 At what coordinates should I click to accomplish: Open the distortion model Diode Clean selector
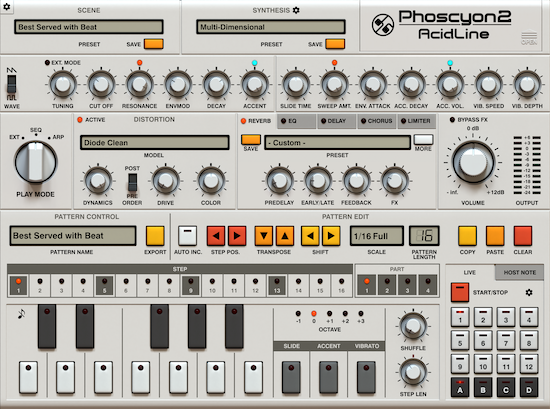[155, 143]
